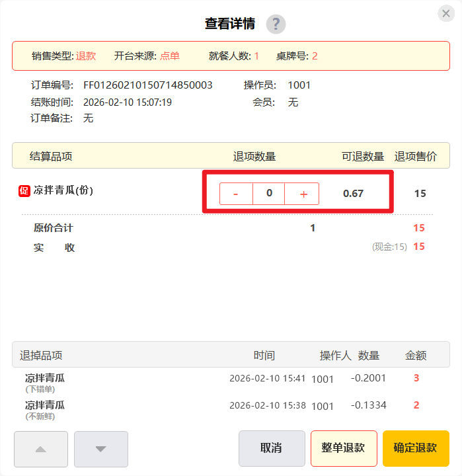
Task: Confirm with the 确定退款 button
Action: [415, 448]
